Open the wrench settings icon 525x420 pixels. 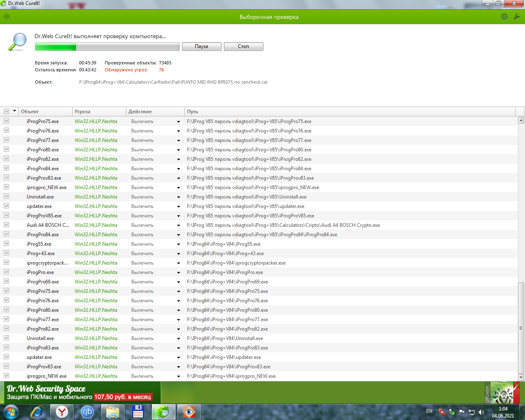pos(517,17)
